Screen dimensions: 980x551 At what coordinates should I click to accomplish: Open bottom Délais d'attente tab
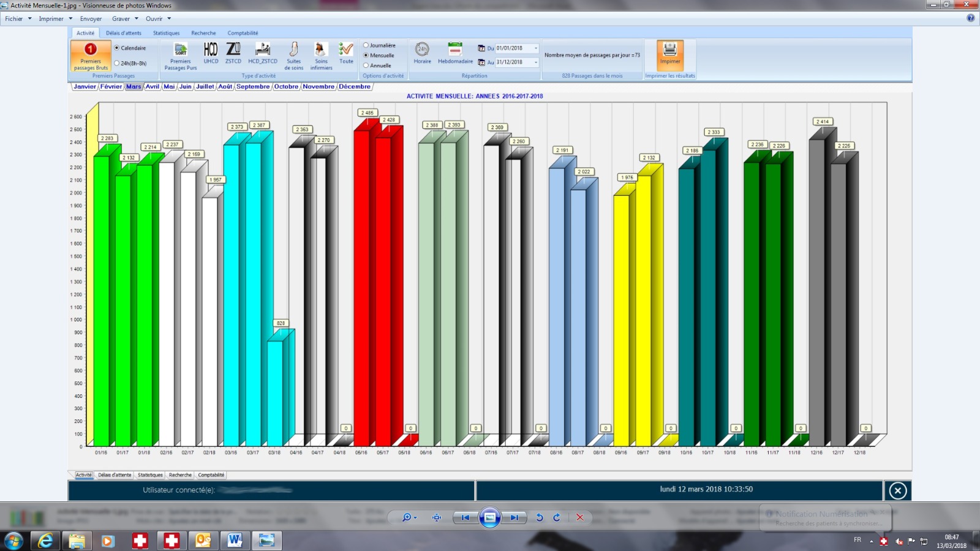click(x=115, y=475)
